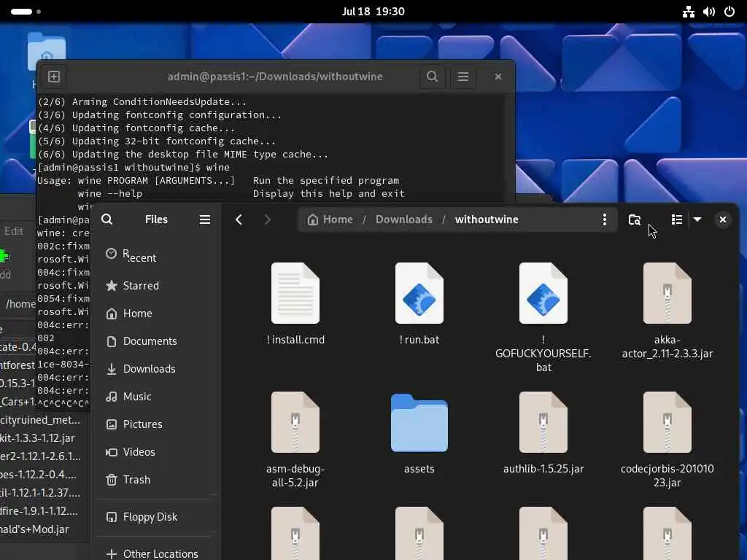
Task: Open the Edit menu in background window
Action: point(13,231)
